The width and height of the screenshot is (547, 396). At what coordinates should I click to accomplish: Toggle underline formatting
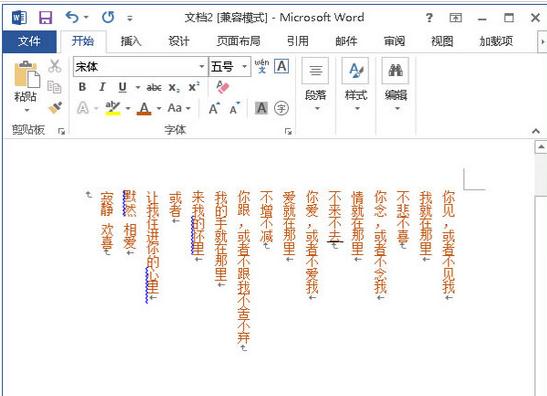[x=122, y=87]
